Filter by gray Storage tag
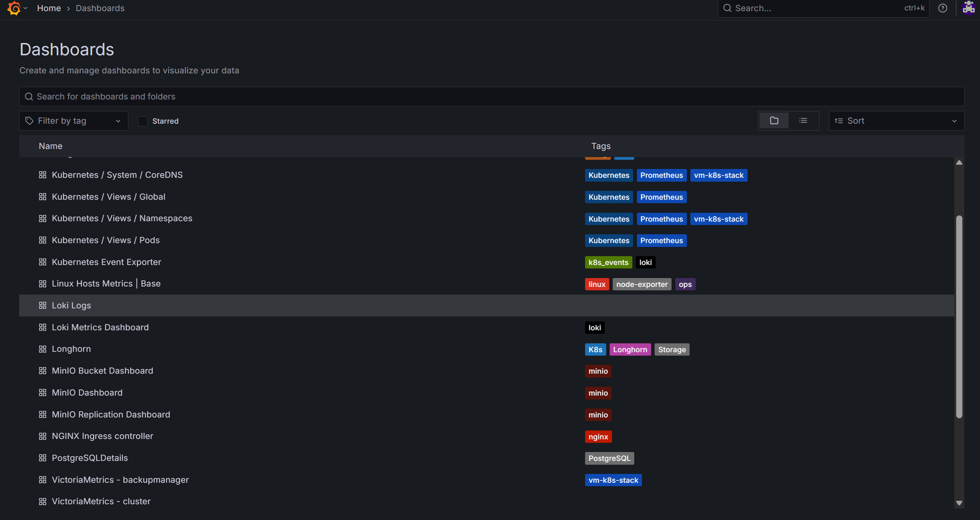 coord(672,349)
